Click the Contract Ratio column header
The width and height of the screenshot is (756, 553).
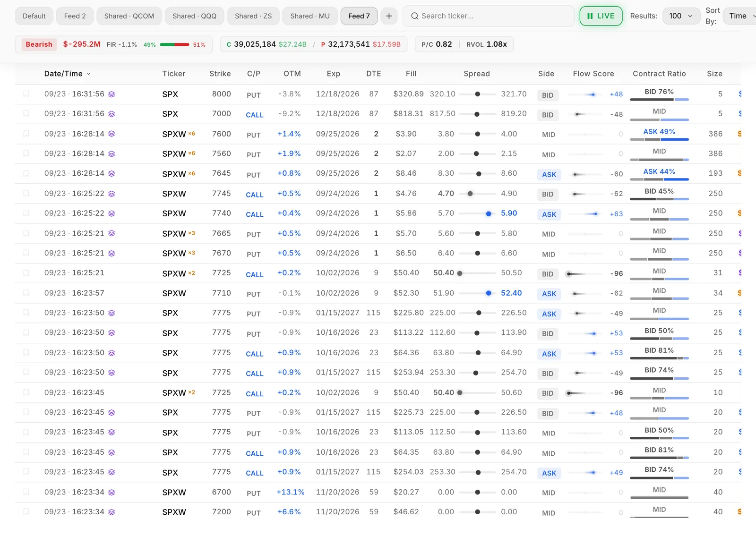(x=659, y=74)
